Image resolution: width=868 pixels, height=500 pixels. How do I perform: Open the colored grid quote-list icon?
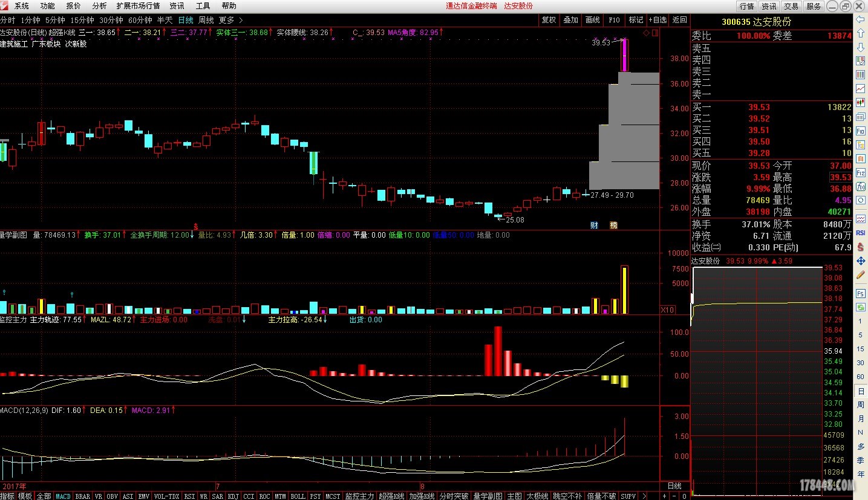(860, 75)
